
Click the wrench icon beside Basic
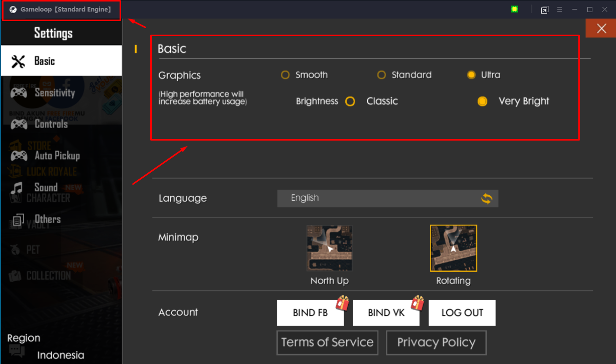click(18, 61)
